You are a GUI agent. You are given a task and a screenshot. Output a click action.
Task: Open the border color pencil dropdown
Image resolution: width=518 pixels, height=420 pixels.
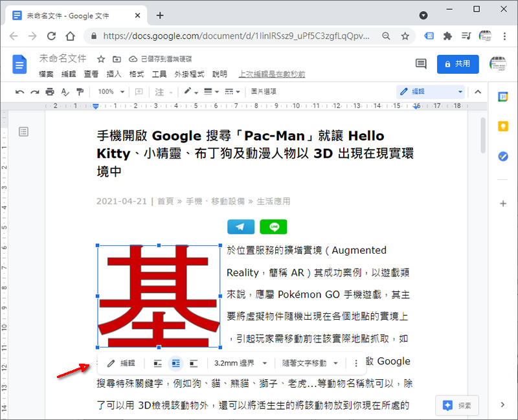coord(191,91)
